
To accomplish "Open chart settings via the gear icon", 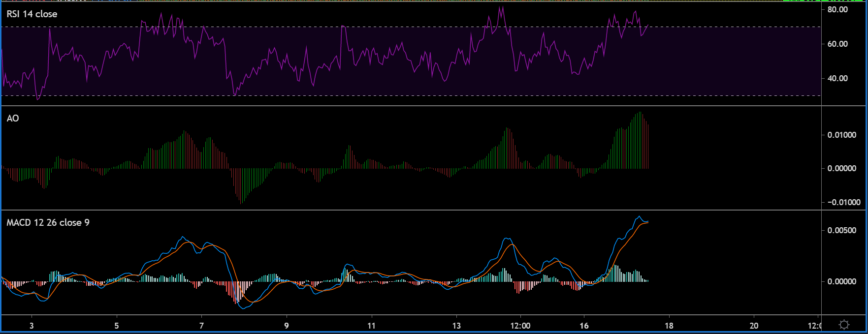I will click(844, 325).
